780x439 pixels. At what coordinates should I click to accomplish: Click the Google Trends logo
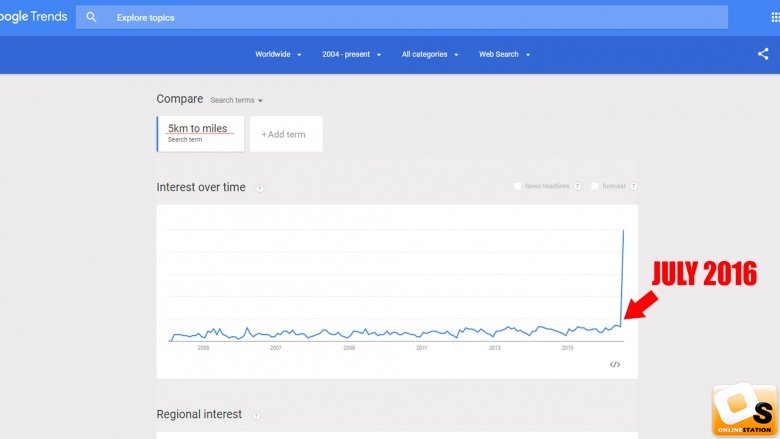pyautogui.click(x=33, y=17)
